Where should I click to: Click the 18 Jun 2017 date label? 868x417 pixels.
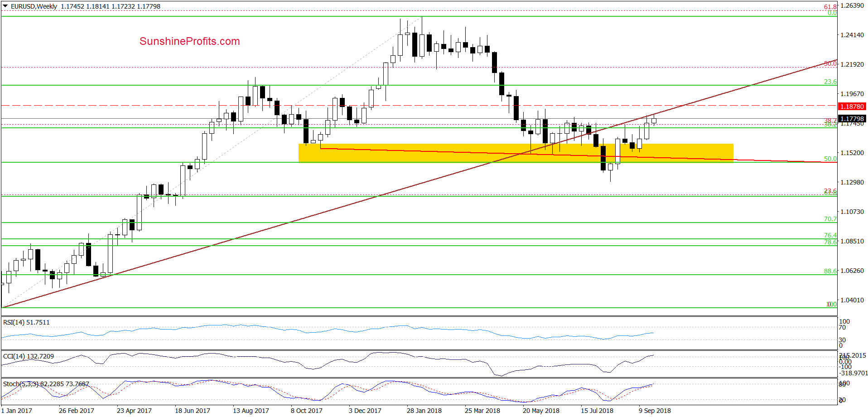coord(193,411)
